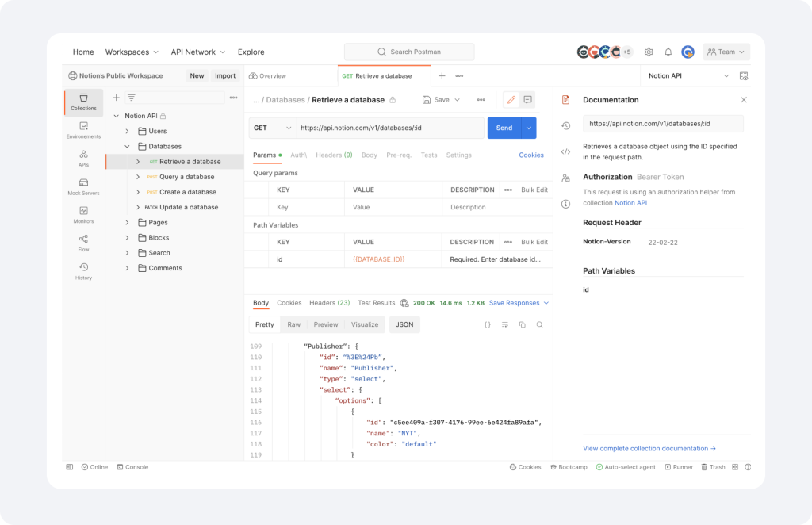Open the Environments sidebar panel

click(x=83, y=130)
